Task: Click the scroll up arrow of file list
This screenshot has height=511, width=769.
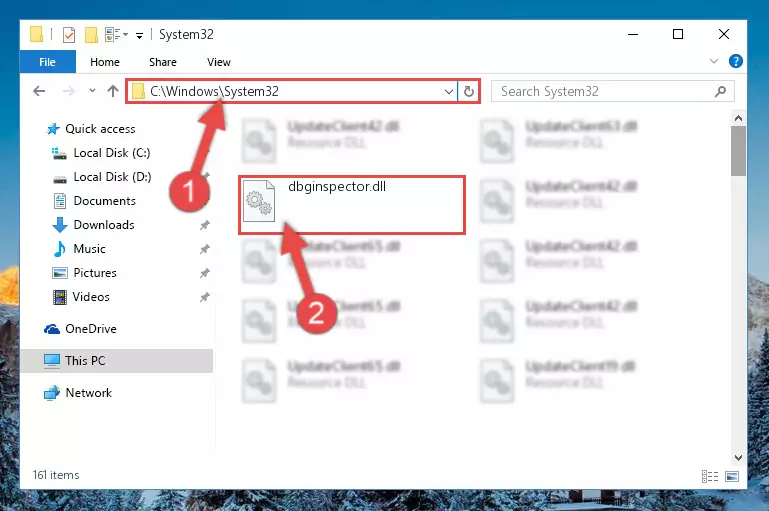Action: [x=738, y=118]
